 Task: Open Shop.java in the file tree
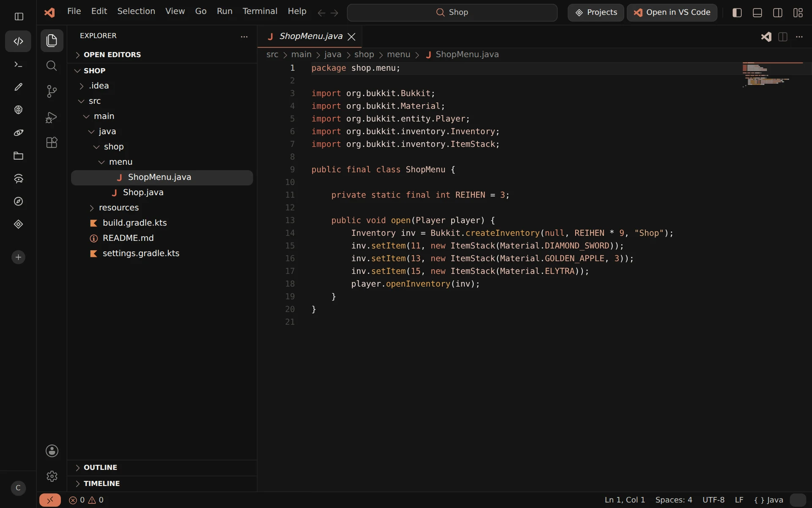(x=162, y=193)
